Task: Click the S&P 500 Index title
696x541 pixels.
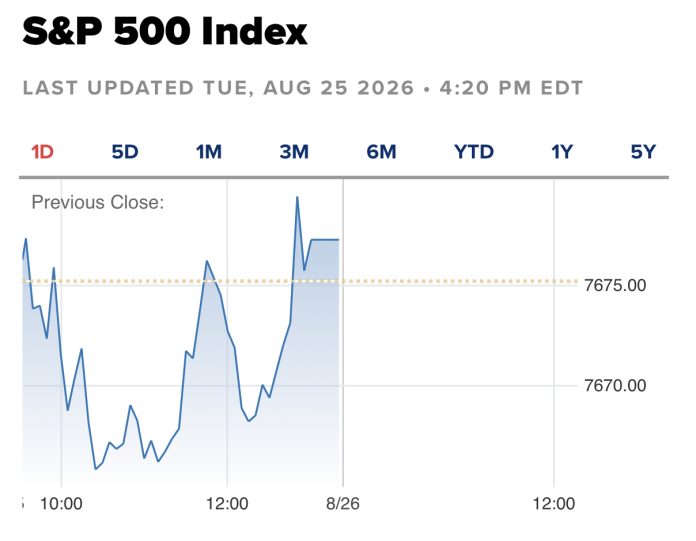Action: [165, 31]
